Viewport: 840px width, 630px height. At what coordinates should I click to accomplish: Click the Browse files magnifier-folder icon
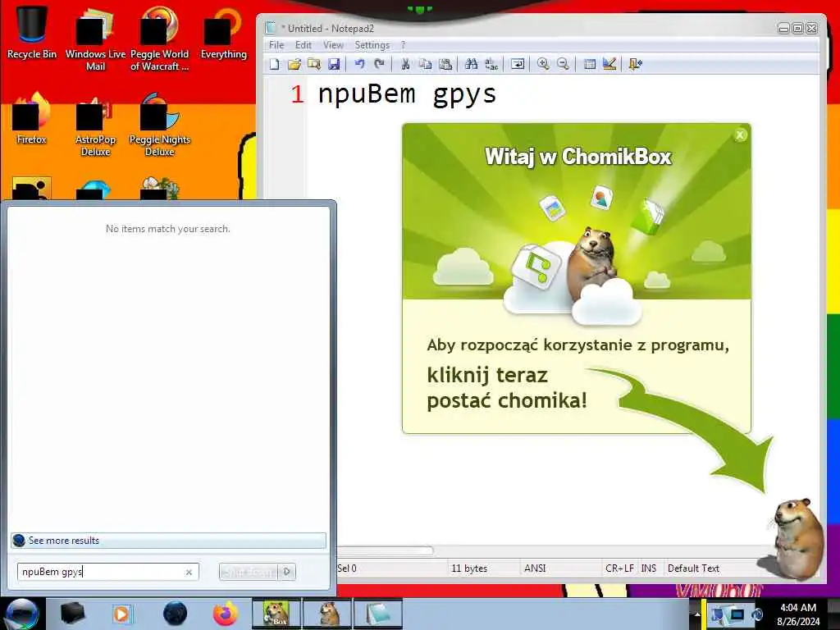point(314,64)
